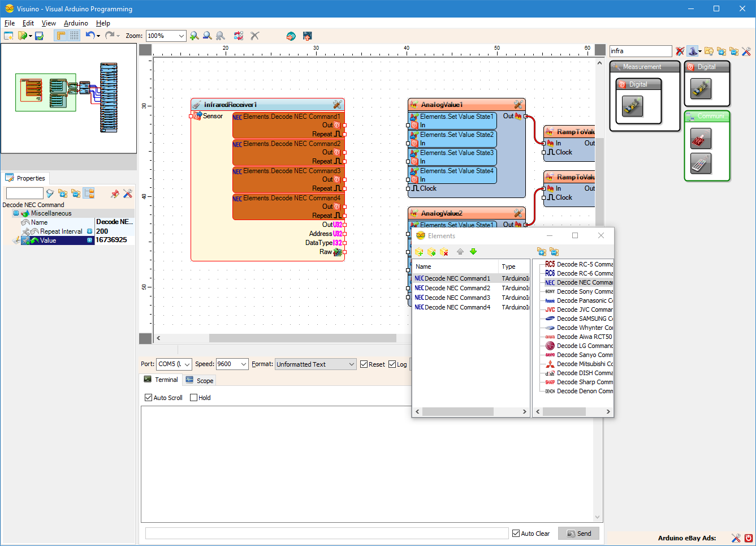Move element down with the green arrow
Viewport: 756px width, 546px height.
[x=474, y=252]
